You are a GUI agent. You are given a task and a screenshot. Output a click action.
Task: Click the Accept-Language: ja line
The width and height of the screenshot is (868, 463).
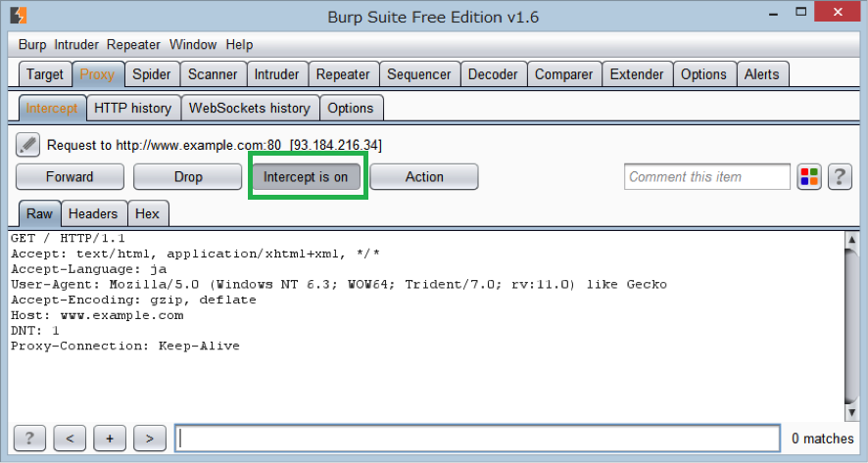(88, 269)
